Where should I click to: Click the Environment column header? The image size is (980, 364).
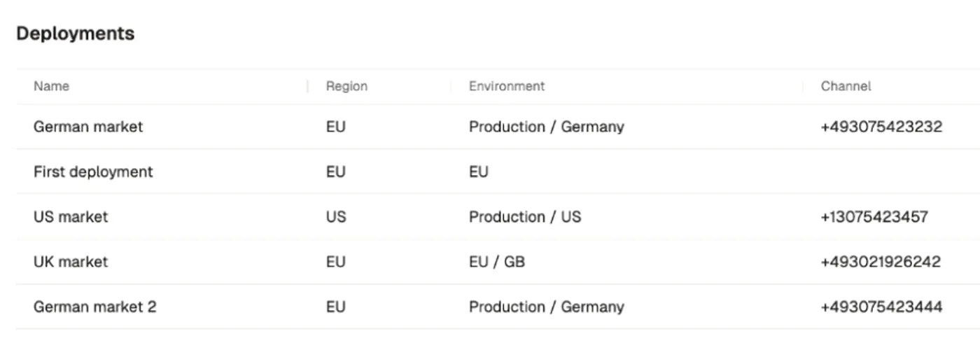[506, 87]
